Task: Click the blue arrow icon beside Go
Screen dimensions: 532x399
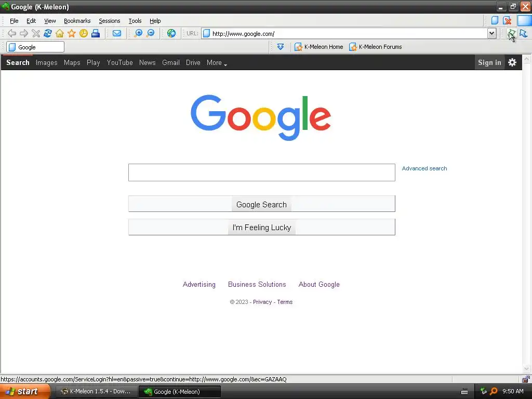Action: click(x=524, y=33)
